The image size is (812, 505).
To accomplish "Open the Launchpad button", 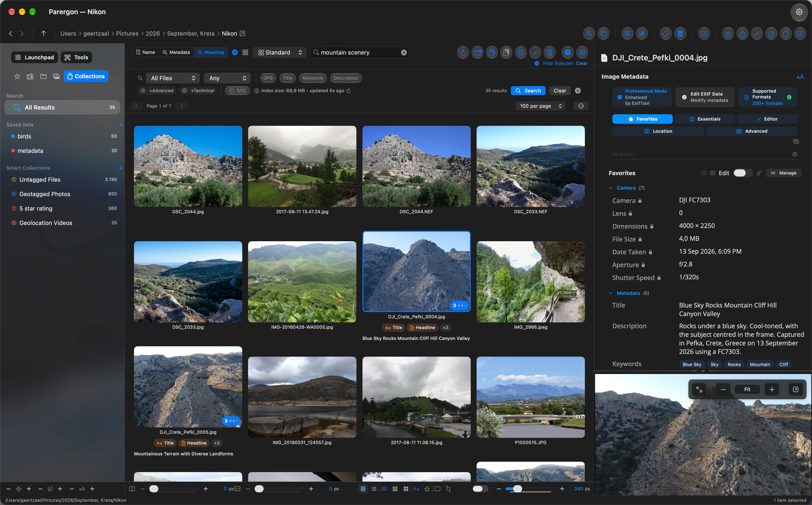I will pos(35,57).
